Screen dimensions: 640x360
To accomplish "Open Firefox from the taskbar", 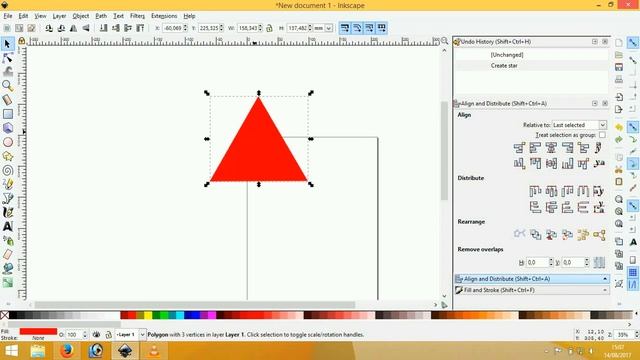I will coord(67,351).
